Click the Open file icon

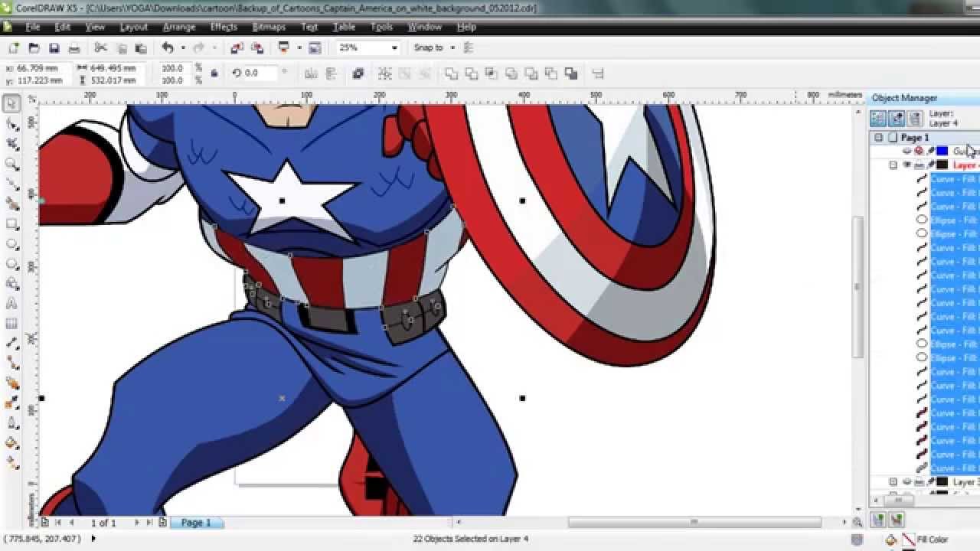pyautogui.click(x=34, y=47)
